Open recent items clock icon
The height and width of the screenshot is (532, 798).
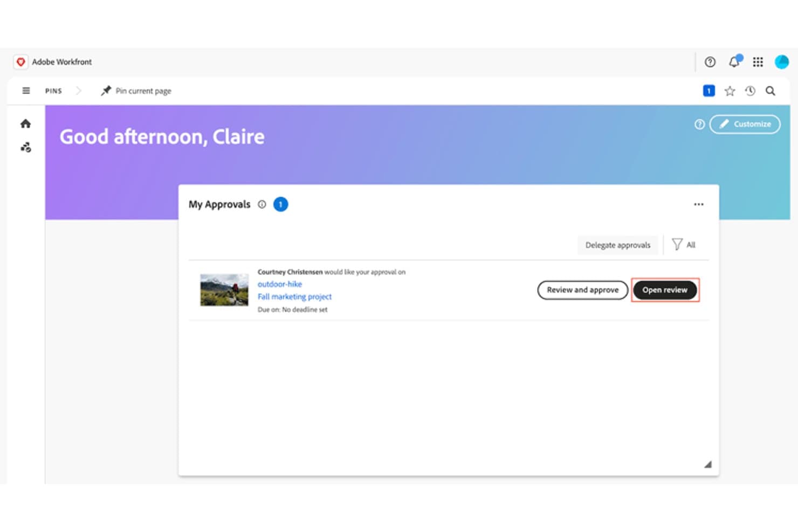point(750,91)
